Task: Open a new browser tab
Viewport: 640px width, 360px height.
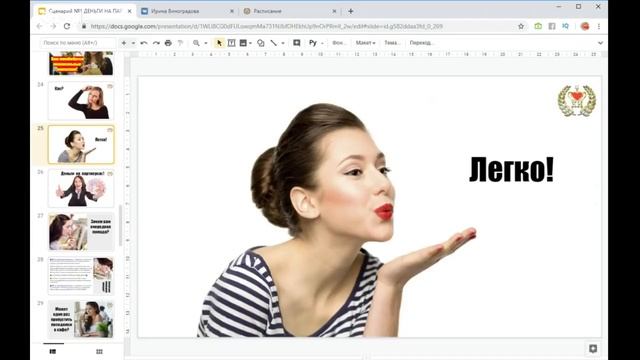Action: point(351,11)
